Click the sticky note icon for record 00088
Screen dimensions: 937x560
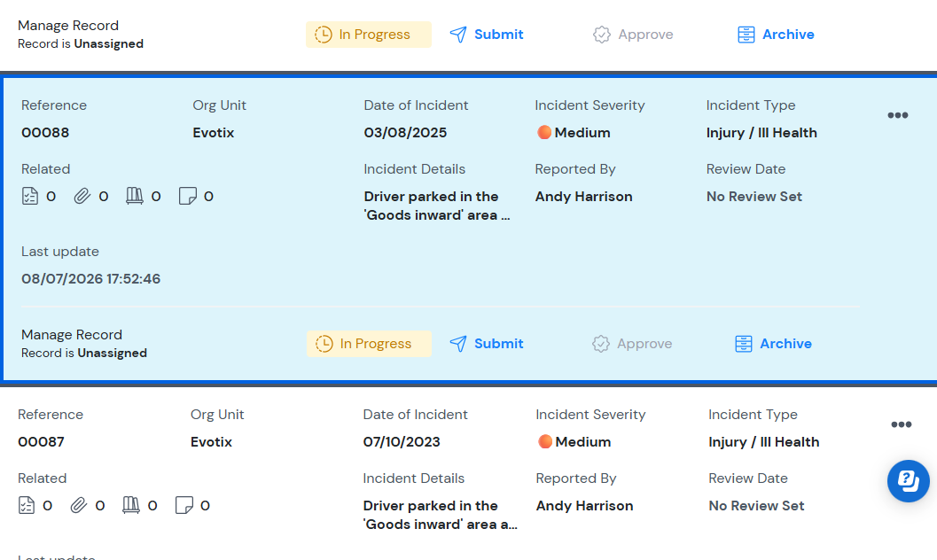[188, 196]
